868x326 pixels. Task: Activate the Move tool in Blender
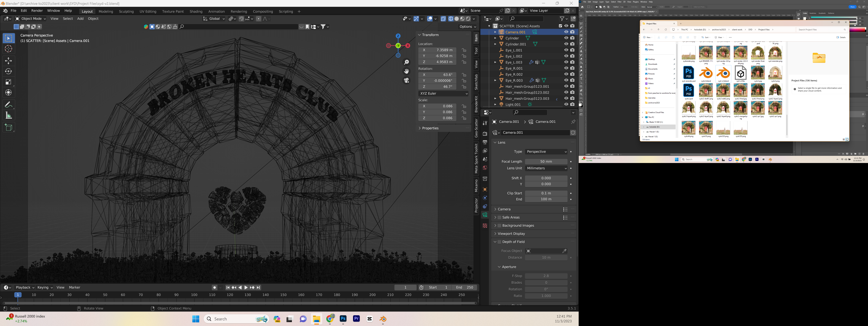[9, 61]
